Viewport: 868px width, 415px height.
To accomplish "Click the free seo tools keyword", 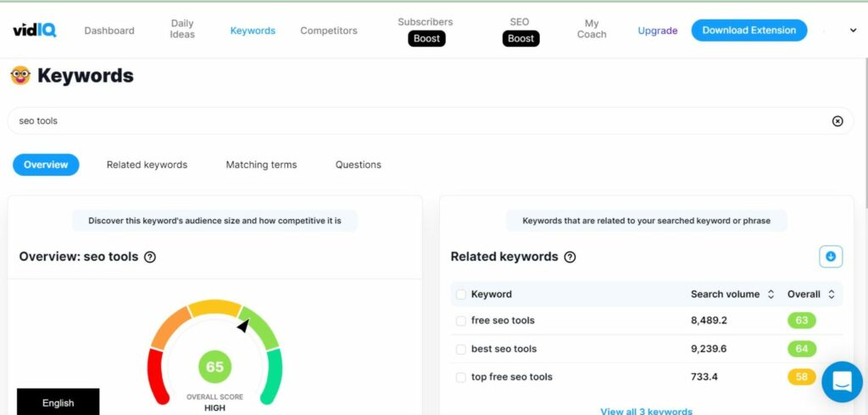I will [503, 320].
